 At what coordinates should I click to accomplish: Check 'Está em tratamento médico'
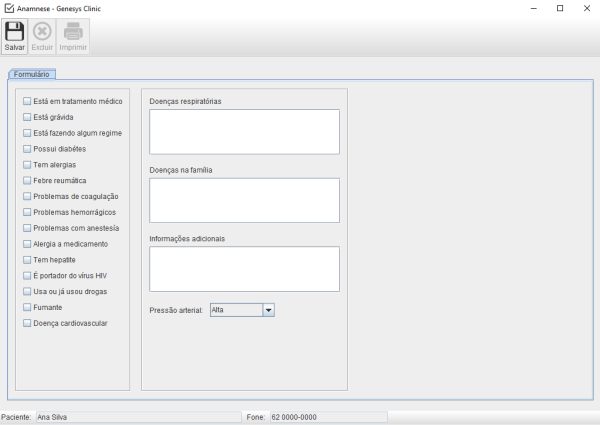(27, 101)
